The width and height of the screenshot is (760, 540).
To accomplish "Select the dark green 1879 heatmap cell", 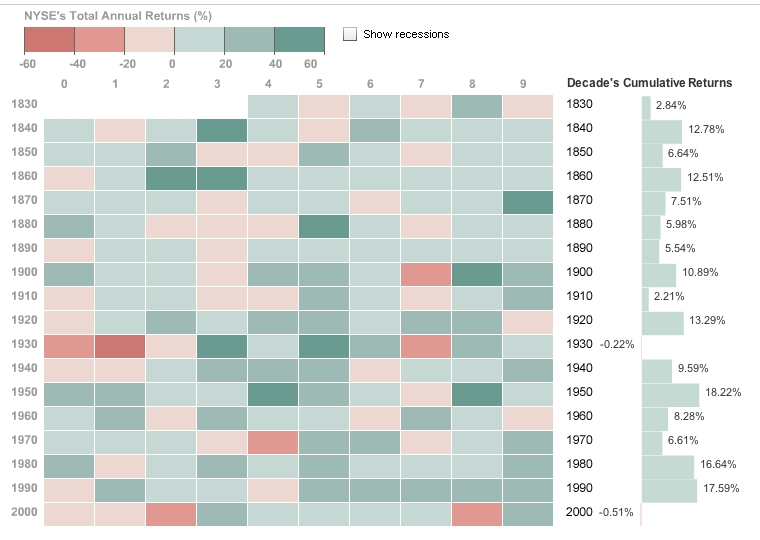I will coord(526,201).
